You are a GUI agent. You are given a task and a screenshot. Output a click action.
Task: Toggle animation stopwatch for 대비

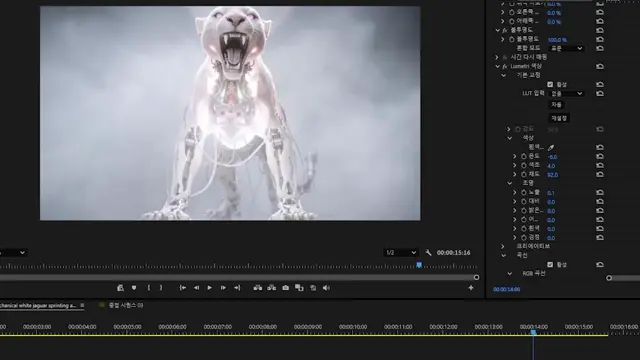tap(524, 201)
